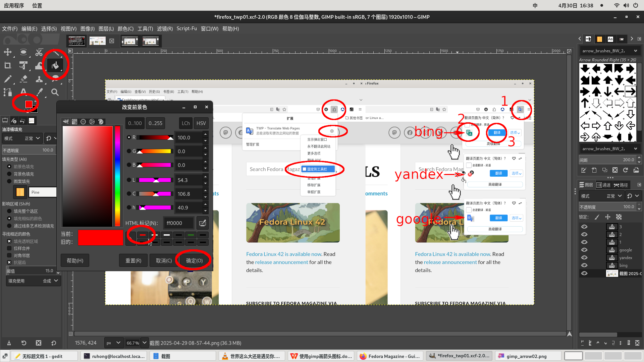This screenshot has height=362, width=644.
Task: Open the layers panel mode dropdown
Action: point(602,196)
